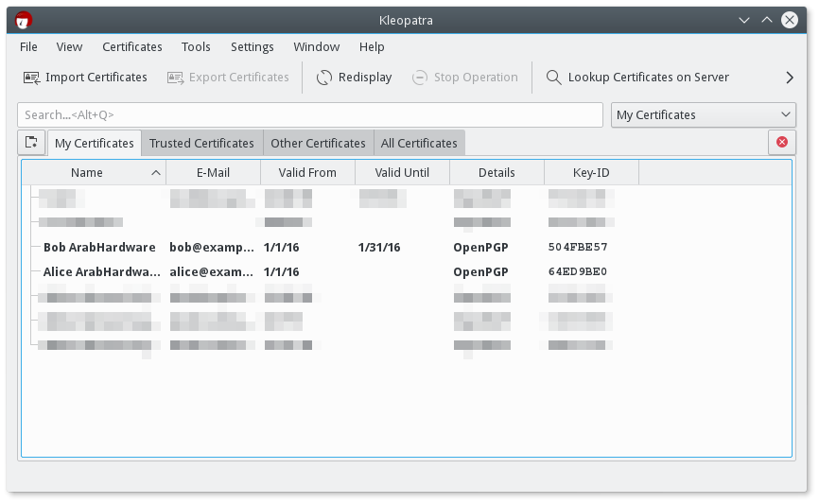Click the bob@examp... email cell
819x504 pixels.
212,248
